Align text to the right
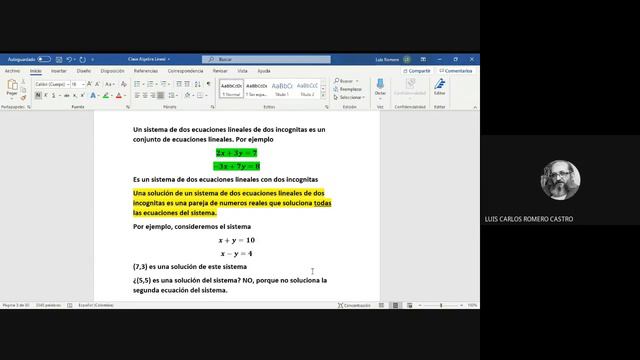Viewport: 640px width, 360px height. (153, 96)
